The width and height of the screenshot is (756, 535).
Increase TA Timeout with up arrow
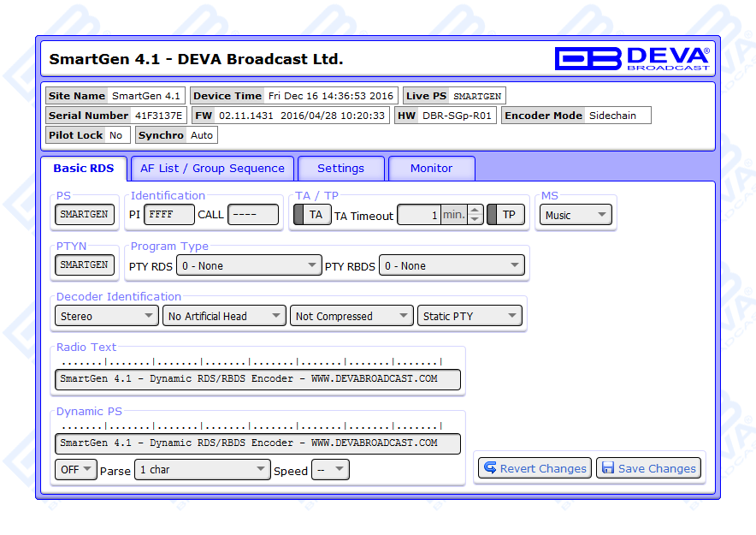tap(475, 210)
